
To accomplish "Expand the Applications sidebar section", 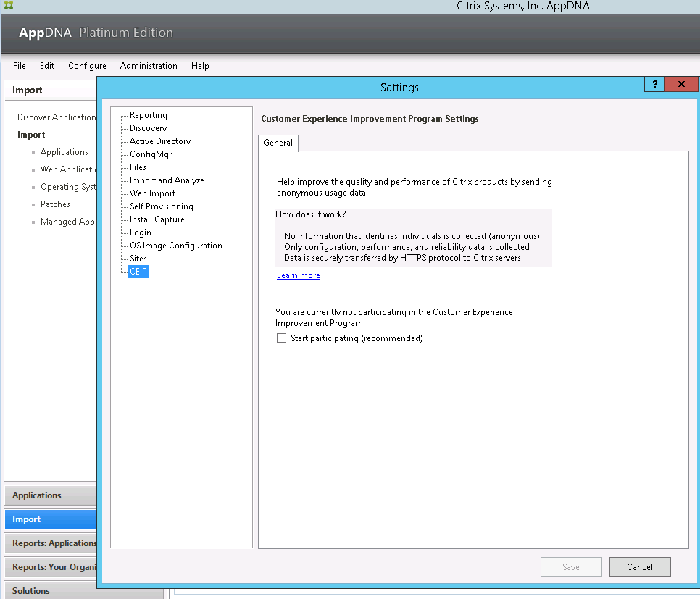I will 50,495.
